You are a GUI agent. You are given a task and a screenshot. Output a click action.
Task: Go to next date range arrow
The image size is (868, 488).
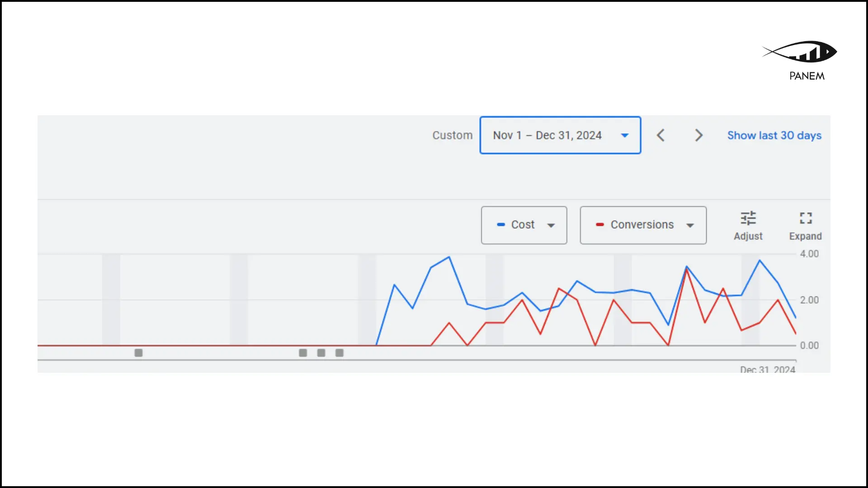click(x=698, y=135)
